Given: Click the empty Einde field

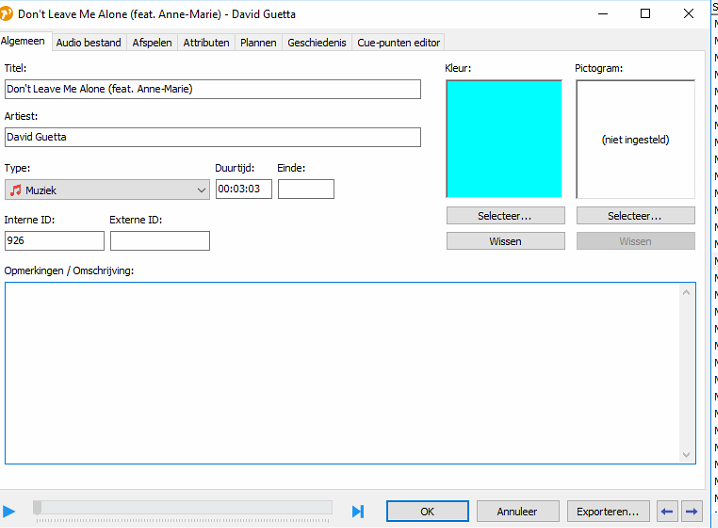Looking at the screenshot, I should click(306, 189).
